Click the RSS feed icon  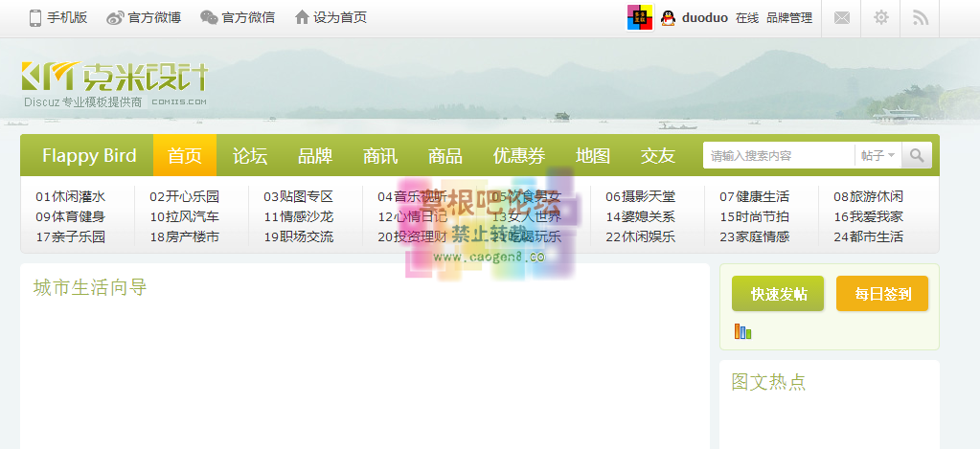pyautogui.click(x=921, y=18)
